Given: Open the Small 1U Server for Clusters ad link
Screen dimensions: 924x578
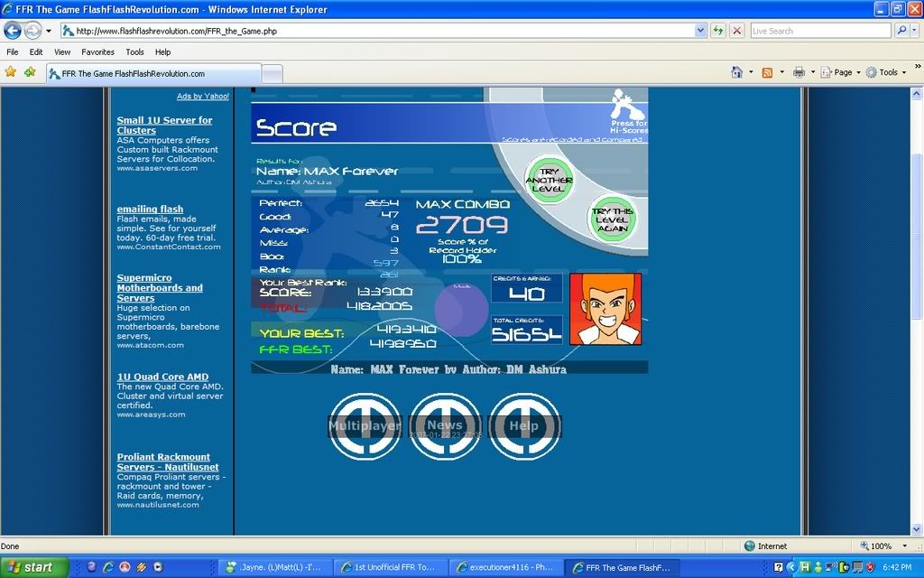Looking at the screenshot, I should [x=164, y=126].
